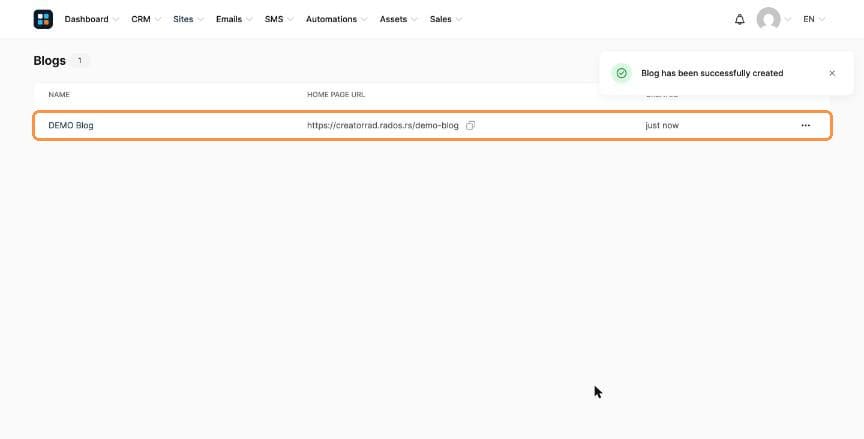Open the Sales menu
Screen dimensions: 864x439
tap(440, 19)
